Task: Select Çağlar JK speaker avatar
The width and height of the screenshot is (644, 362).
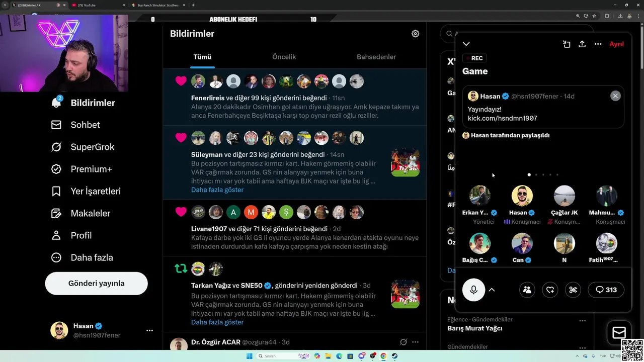Action: tap(564, 196)
